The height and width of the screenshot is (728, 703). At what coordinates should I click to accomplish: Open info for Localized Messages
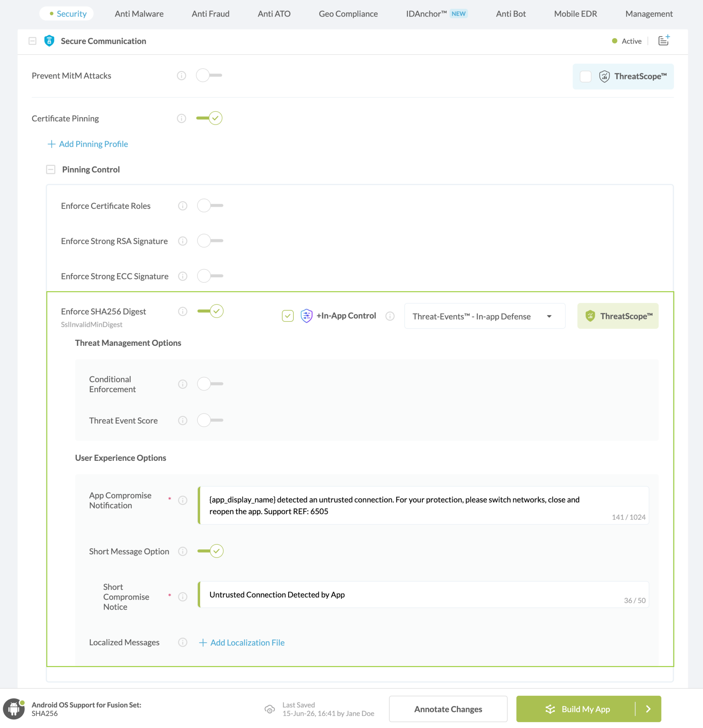click(x=182, y=642)
